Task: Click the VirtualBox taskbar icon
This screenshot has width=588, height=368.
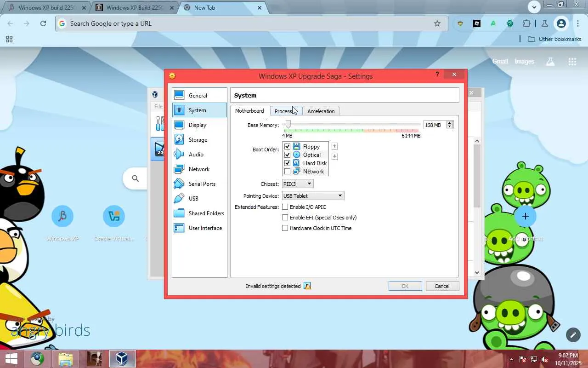Action: (x=122, y=359)
